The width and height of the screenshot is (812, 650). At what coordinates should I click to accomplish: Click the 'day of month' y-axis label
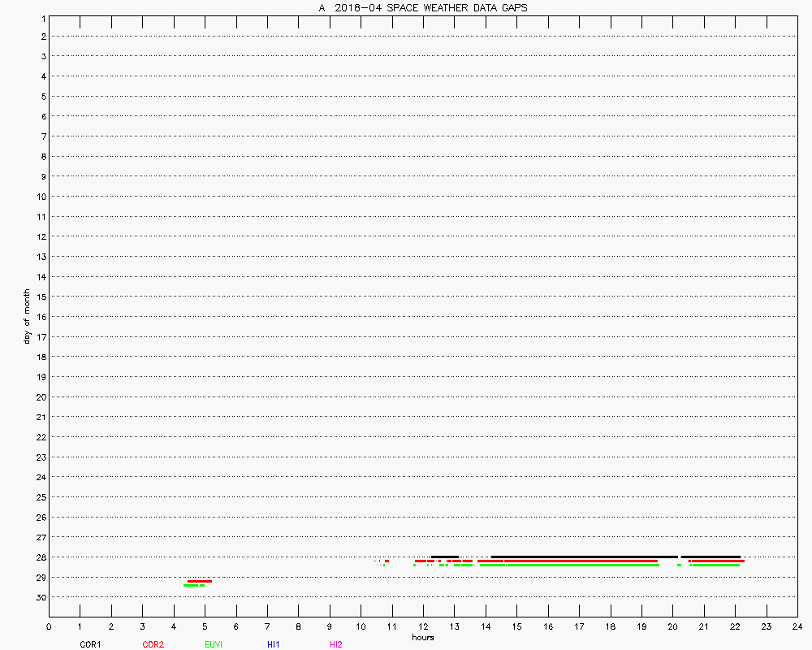point(27,316)
